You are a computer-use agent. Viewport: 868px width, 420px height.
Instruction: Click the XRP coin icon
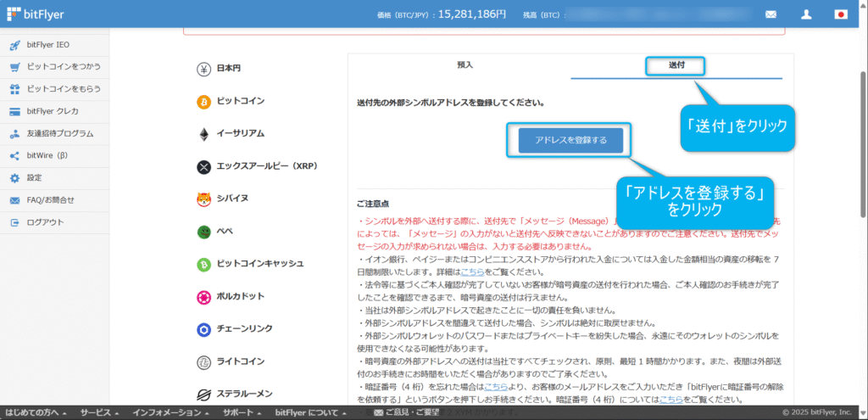pos(203,167)
